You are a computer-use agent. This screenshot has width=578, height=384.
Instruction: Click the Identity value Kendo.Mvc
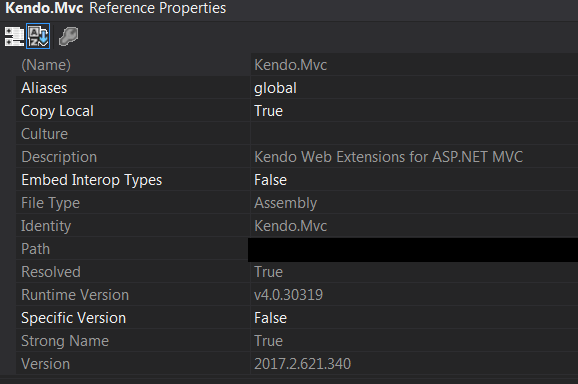pyautogui.click(x=290, y=226)
